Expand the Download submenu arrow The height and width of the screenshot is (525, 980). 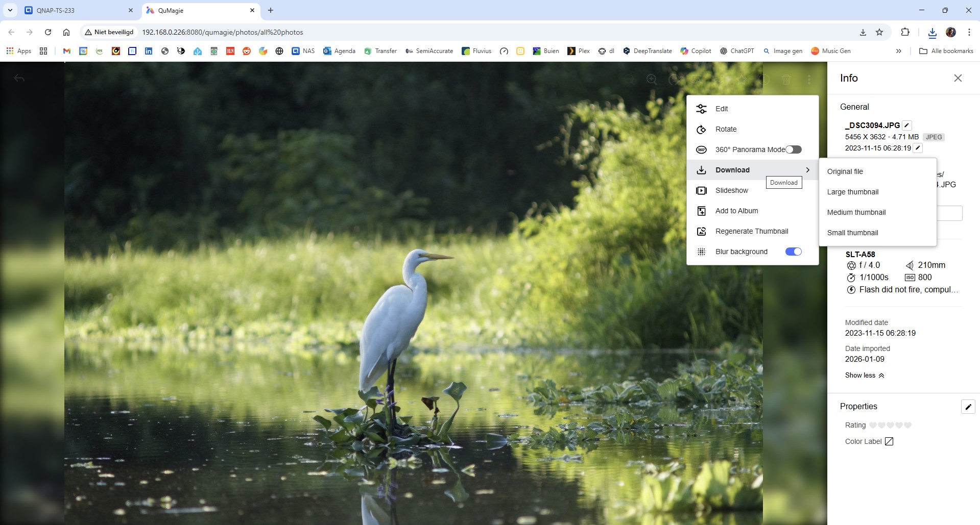[807, 170]
